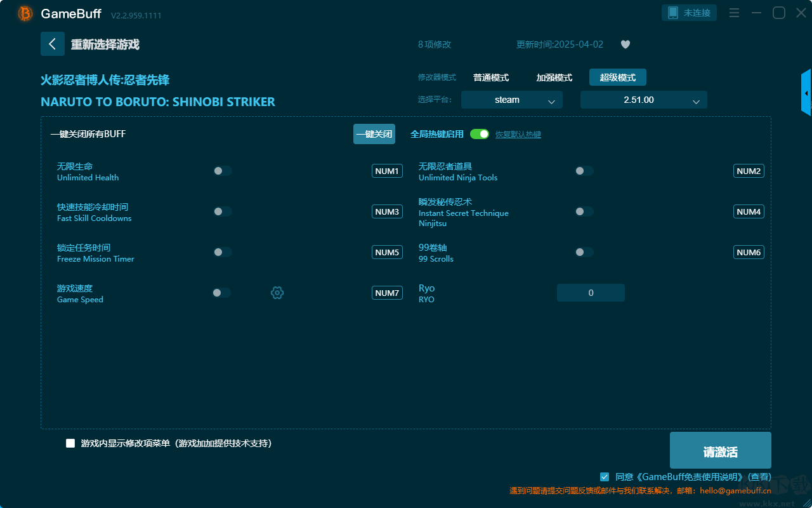Click the version V2.2.959.1111 text
The height and width of the screenshot is (508, 812).
click(136, 15)
